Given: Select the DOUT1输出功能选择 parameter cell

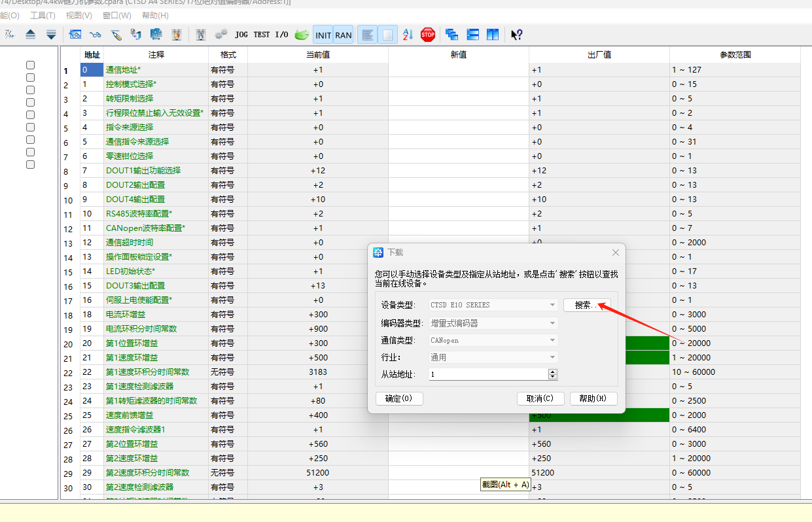Looking at the screenshot, I should 156,170.
